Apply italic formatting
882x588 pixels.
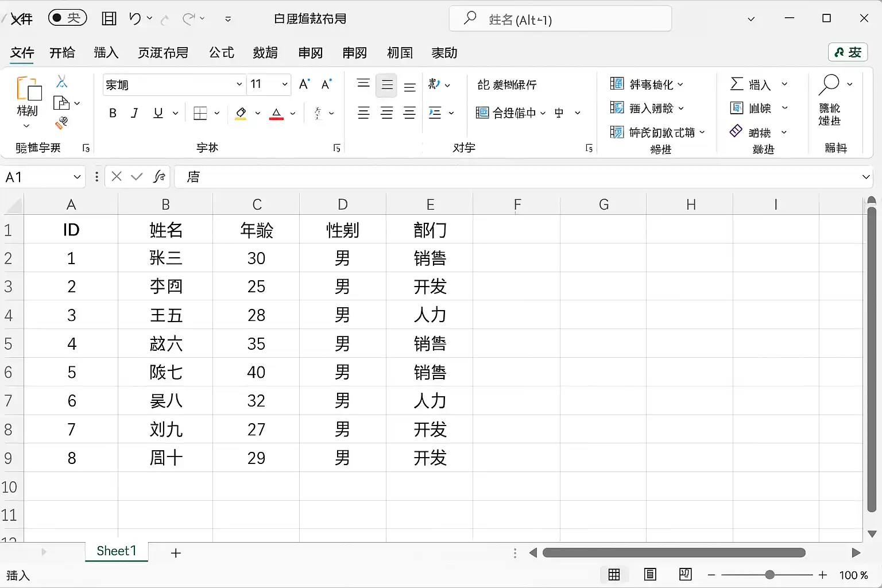click(135, 113)
